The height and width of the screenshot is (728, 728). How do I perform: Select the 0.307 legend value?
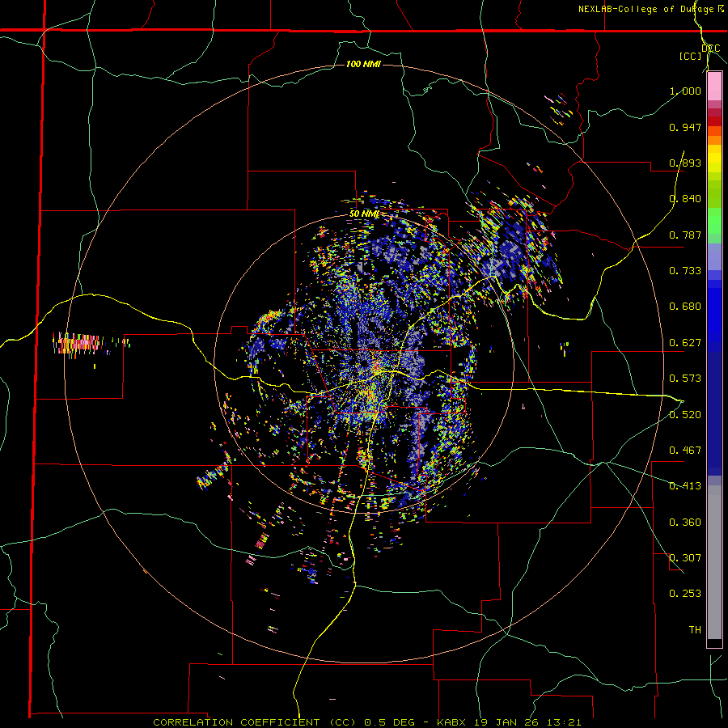[685, 558]
